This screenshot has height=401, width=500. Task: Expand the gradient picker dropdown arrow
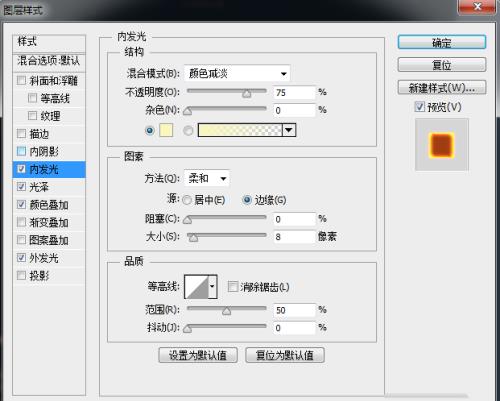coord(289,130)
